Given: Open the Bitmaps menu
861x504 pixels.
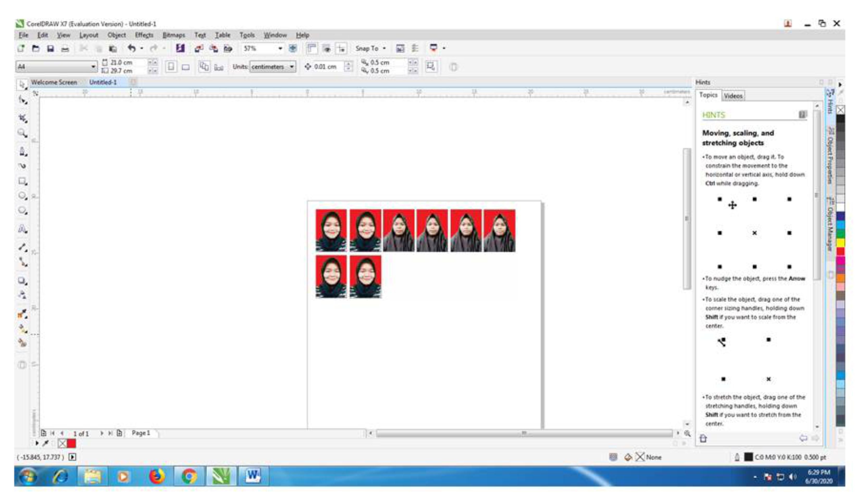Looking at the screenshot, I should 174,35.
